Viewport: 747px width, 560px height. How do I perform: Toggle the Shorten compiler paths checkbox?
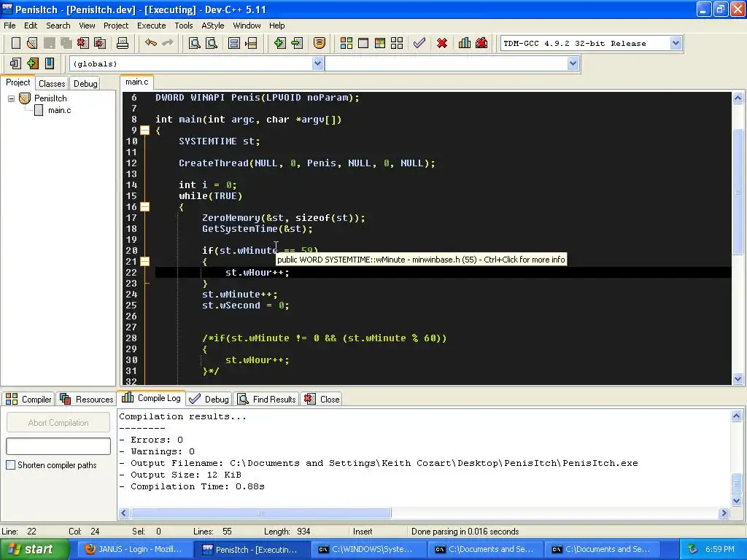coord(10,464)
